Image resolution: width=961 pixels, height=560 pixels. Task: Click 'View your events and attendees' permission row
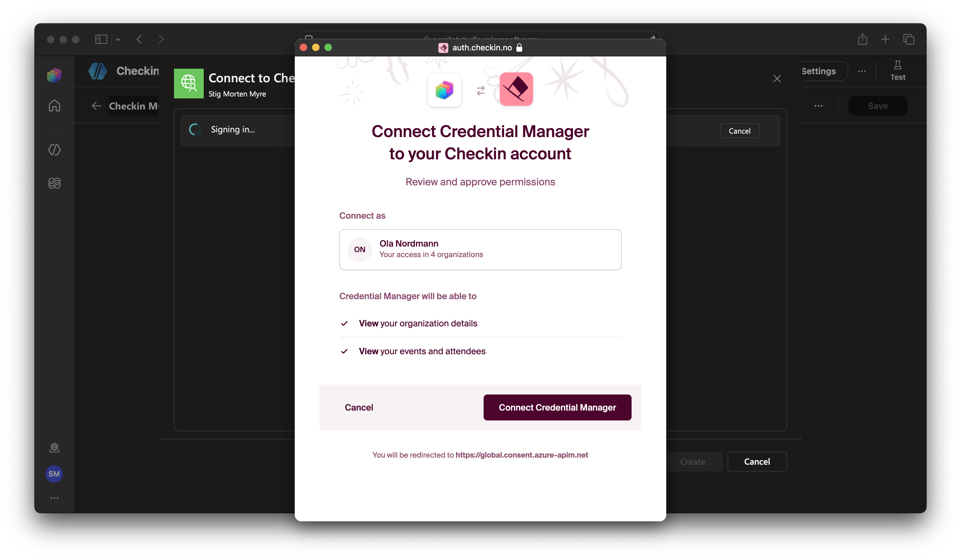point(480,351)
